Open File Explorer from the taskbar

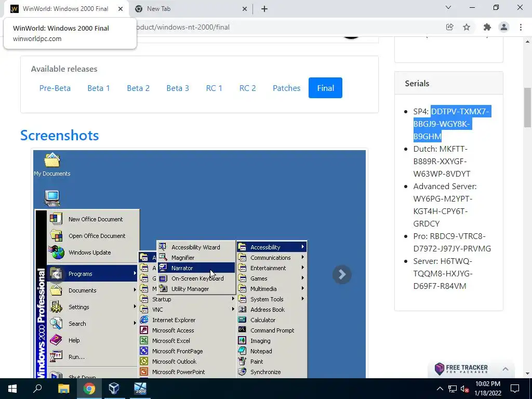pos(63,389)
